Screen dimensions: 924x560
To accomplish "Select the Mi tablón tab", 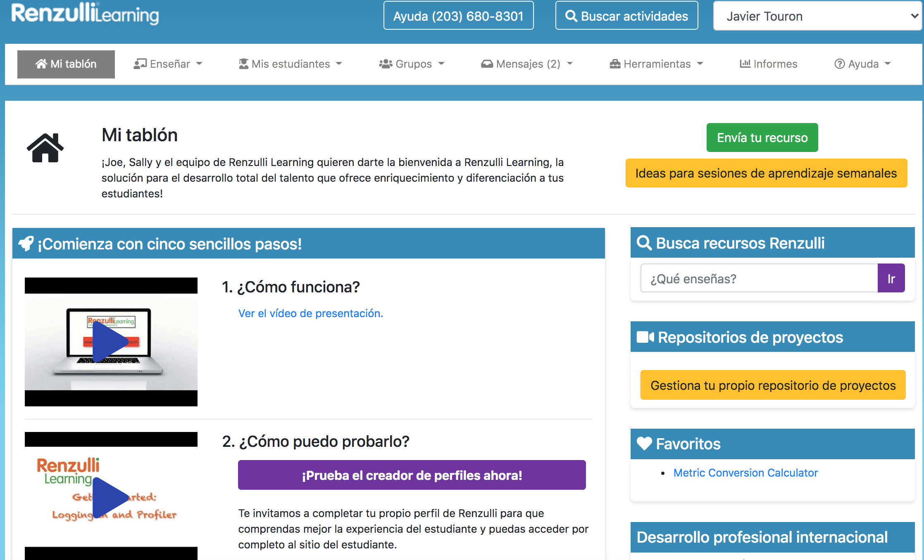I will [x=66, y=64].
